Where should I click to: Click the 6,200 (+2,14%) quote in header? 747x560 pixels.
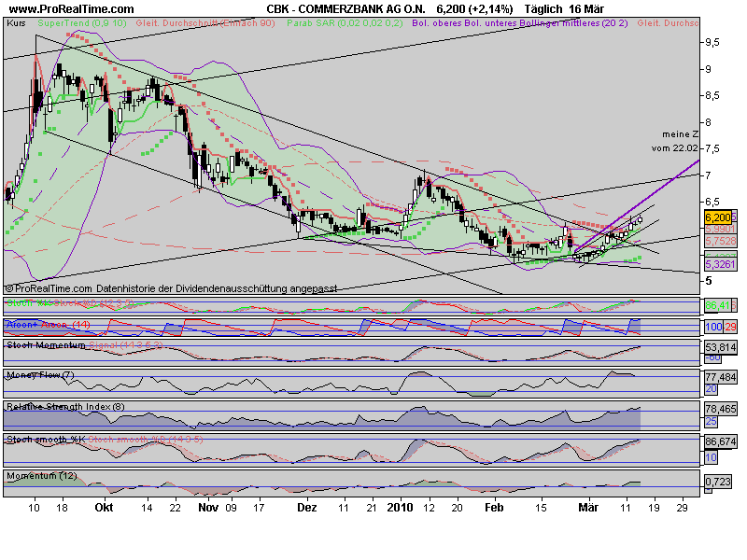tap(474, 9)
